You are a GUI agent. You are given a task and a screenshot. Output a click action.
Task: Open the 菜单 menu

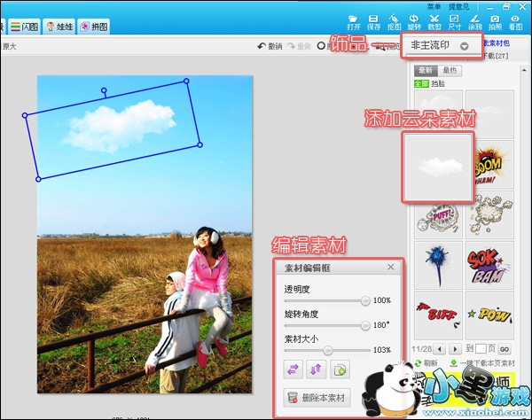click(x=434, y=6)
